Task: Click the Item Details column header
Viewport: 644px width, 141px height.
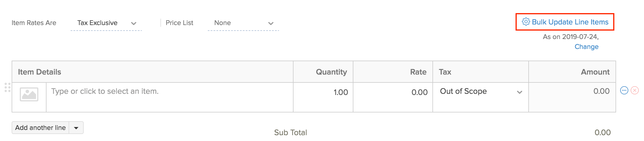Action: [40, 72]
